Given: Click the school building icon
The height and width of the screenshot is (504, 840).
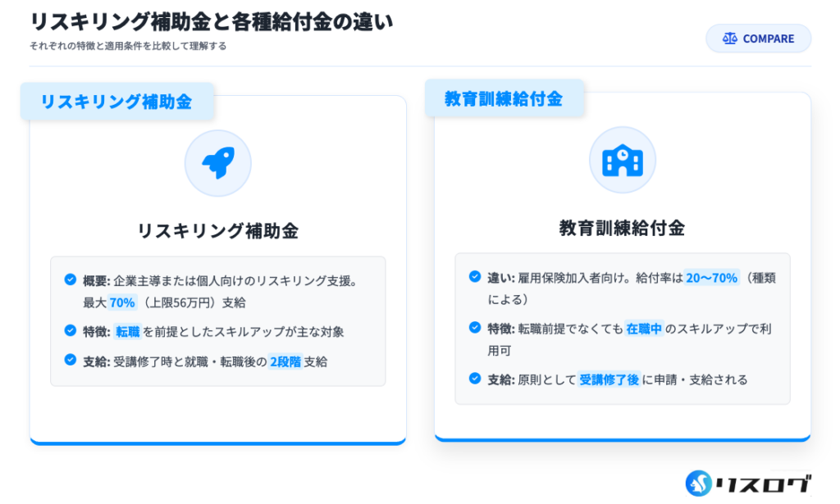Looking at the screenshot, I should coord(622,160).
